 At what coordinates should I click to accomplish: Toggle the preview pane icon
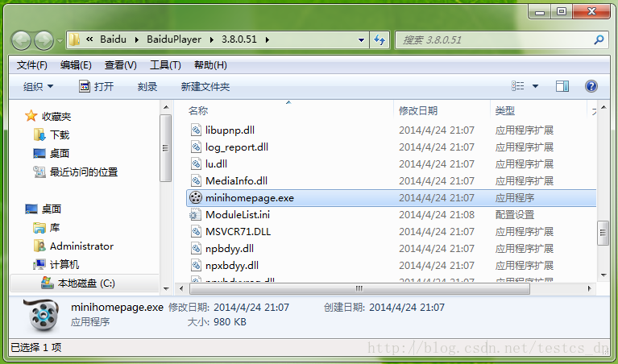(x=562, y=86)
